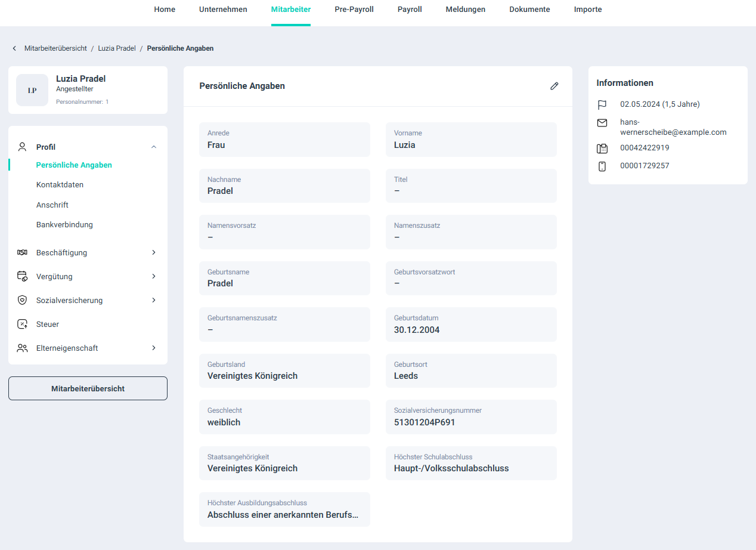Go to the Unternehmen tab
The image size is (756, 550).
[223, 10]
